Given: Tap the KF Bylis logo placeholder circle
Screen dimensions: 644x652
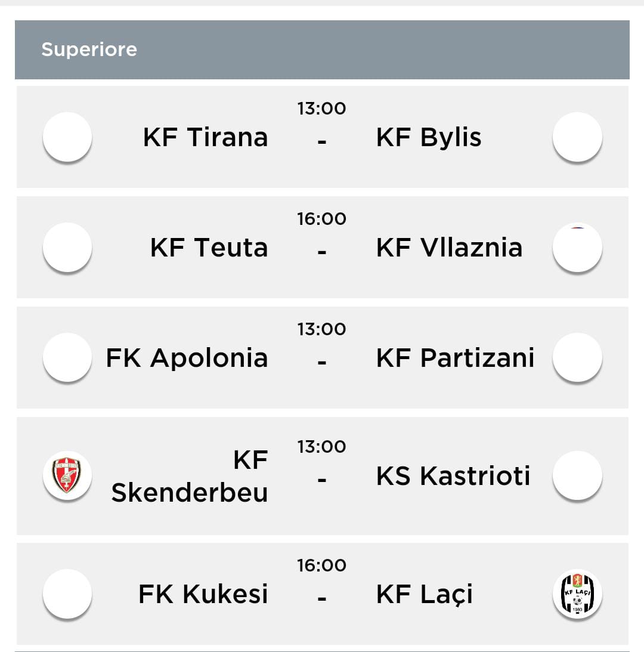Looking at the screenshot, I should coord(577,137).
